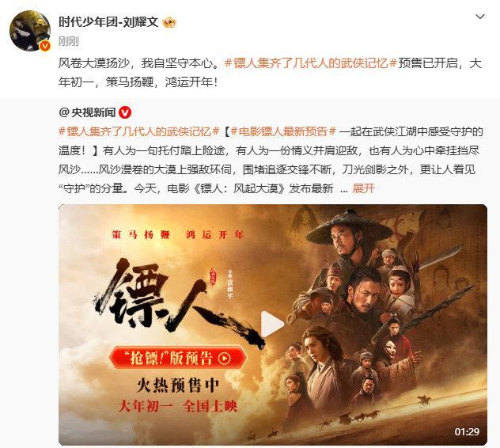
Task: Click the orange verified badge on avatar
Action: 45,46
